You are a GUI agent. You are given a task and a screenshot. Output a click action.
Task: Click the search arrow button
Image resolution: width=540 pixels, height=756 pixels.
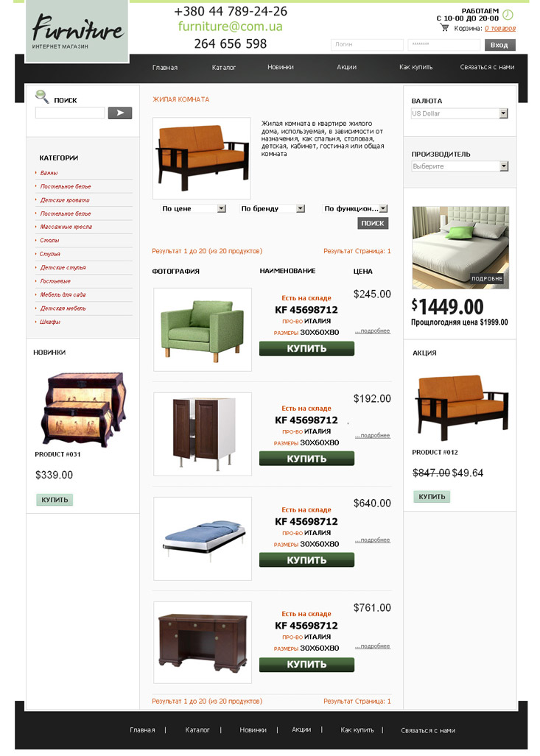coord(119,113)
